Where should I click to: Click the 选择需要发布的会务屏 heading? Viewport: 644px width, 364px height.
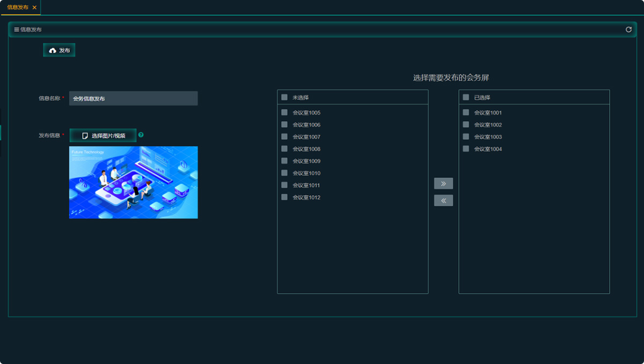click(x=451, y=78)
